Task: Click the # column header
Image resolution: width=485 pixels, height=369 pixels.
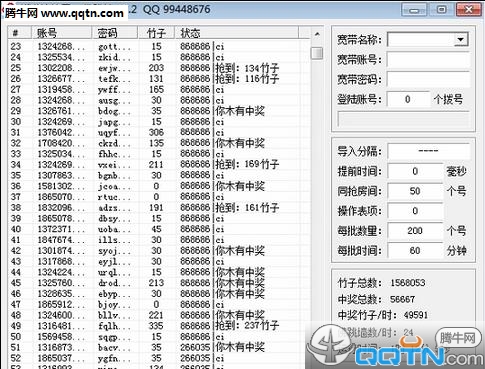Action: pos(20,33)
